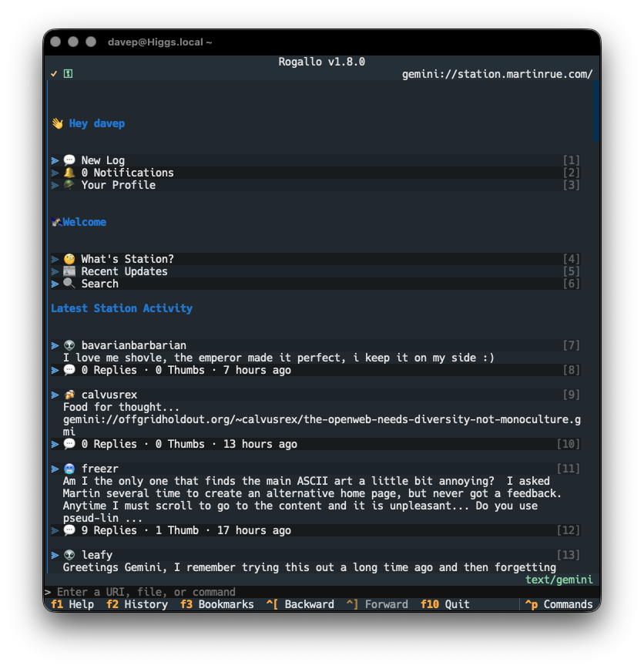Click the Forward footer key
Screen dimensions: 644x669
[377, 604]
